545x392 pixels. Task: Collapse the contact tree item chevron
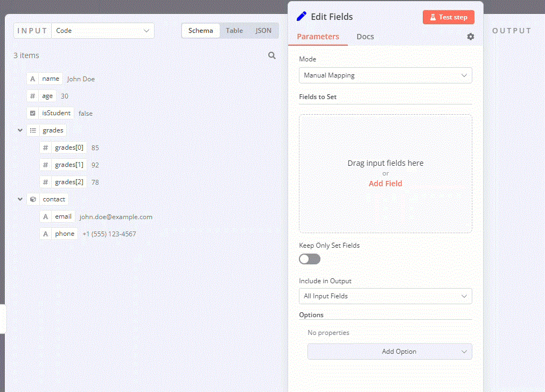coord(20,199)
